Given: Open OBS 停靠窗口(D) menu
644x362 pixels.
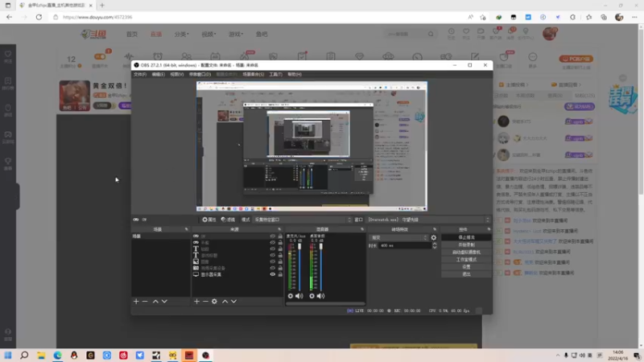Looking at the screenshot, I should coord(200,74).
